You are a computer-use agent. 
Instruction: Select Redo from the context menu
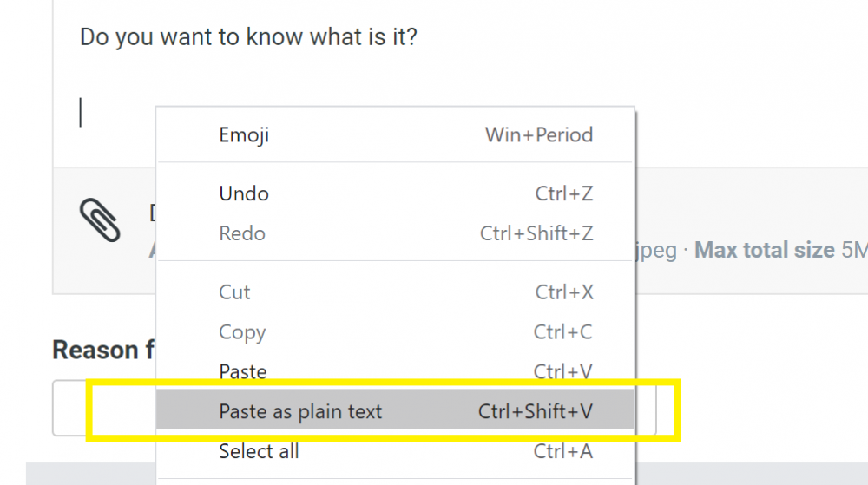pos(242,233)
